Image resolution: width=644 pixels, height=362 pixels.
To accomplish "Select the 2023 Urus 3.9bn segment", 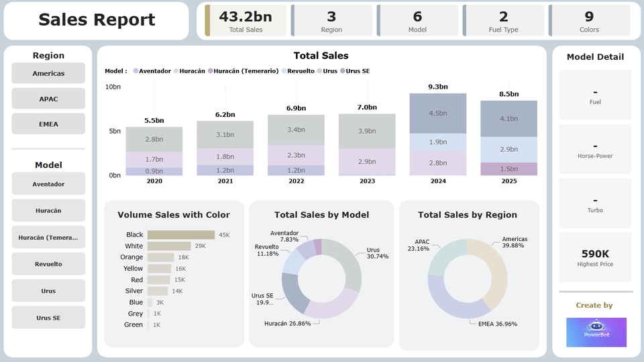I will point(367,131).
